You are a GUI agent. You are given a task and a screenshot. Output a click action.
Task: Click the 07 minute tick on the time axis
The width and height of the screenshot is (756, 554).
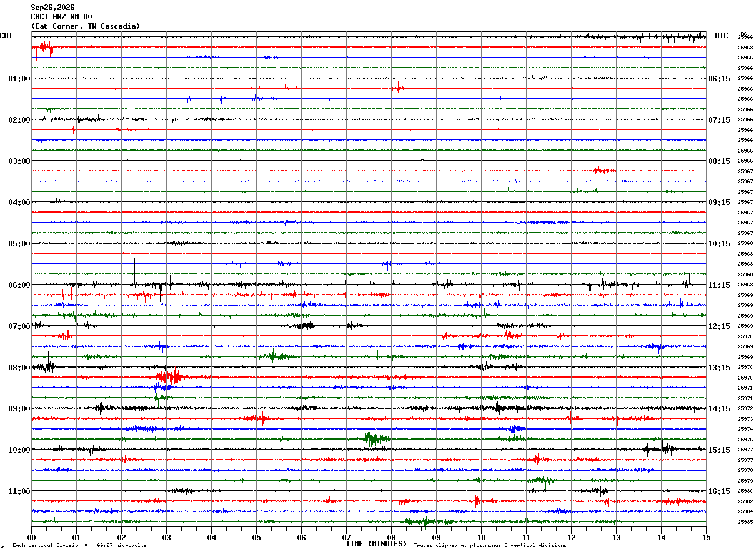pyautogui.click(x=346, y=537)
